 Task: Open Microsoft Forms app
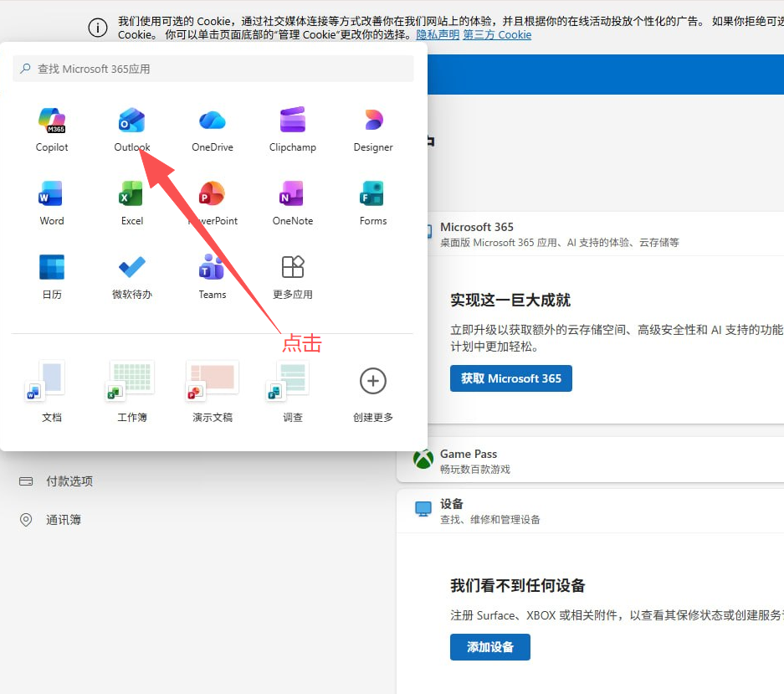click(x=373, y=203)
